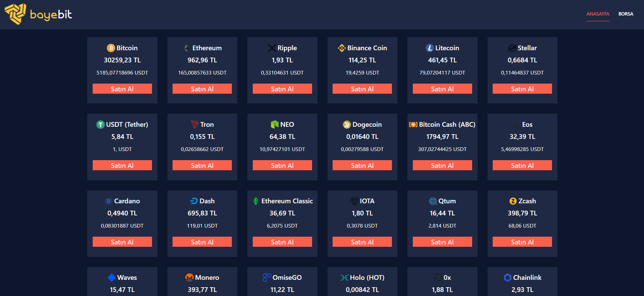644x296 pixels.
Task: Click the Eos icon
Action: point(517,125)
